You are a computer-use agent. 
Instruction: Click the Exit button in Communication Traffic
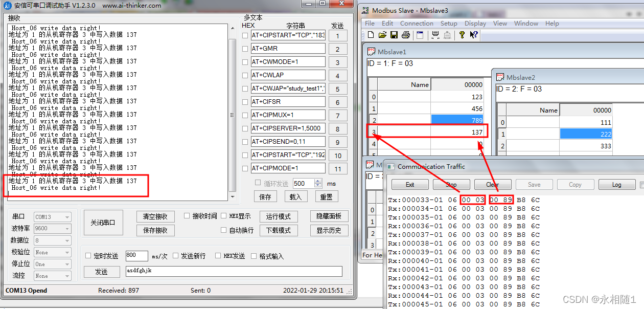pos(410,185)
